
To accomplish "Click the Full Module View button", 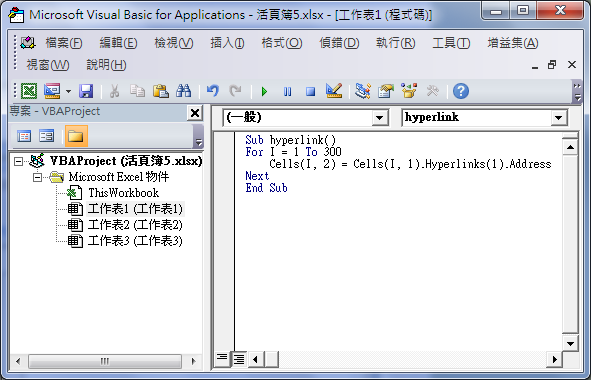I will coord(239,359).
